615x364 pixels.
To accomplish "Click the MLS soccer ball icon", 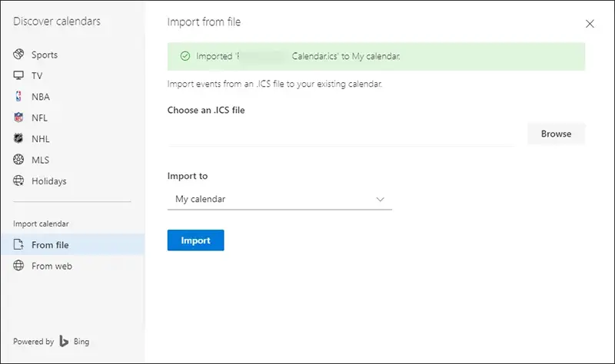I will coord(19,160).
